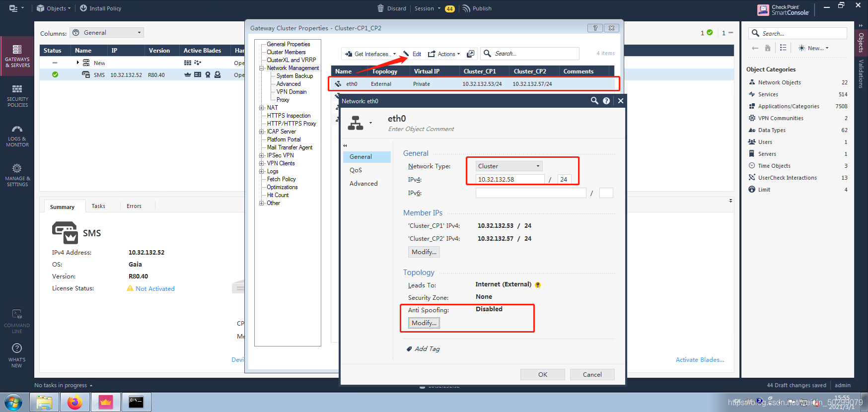The image size is (868, 412).
Task: Click the list view icon in Objects panel
Action: 783,48
